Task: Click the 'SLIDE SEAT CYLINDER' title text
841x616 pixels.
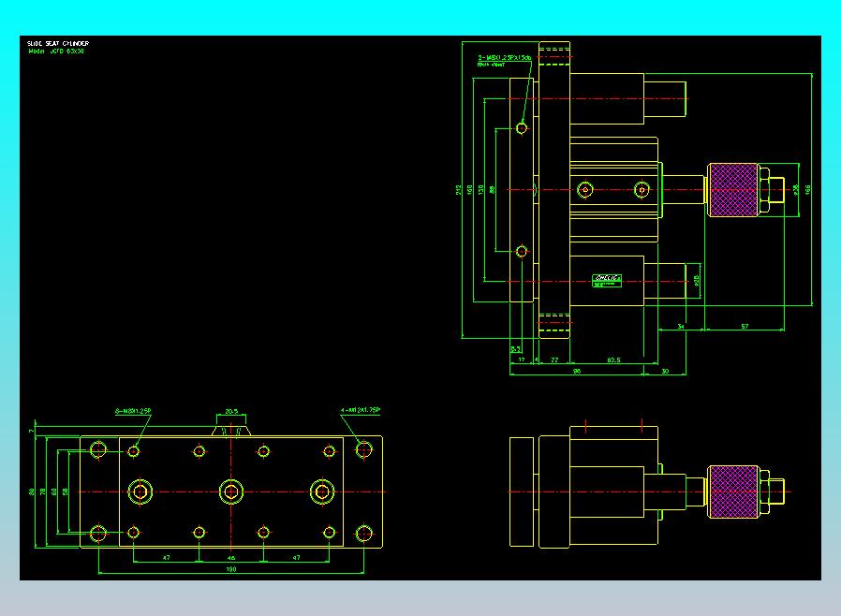Action: 58,43
